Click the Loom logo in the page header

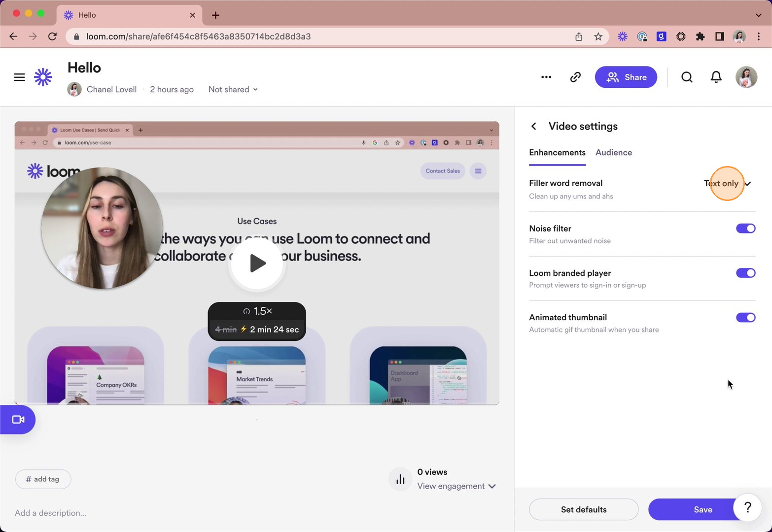click(43, 77)
